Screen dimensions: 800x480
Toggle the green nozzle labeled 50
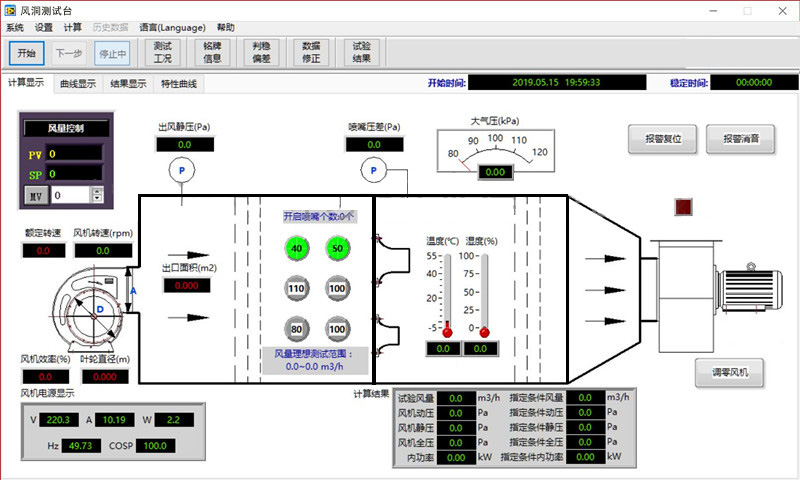[x=337, y=247]
